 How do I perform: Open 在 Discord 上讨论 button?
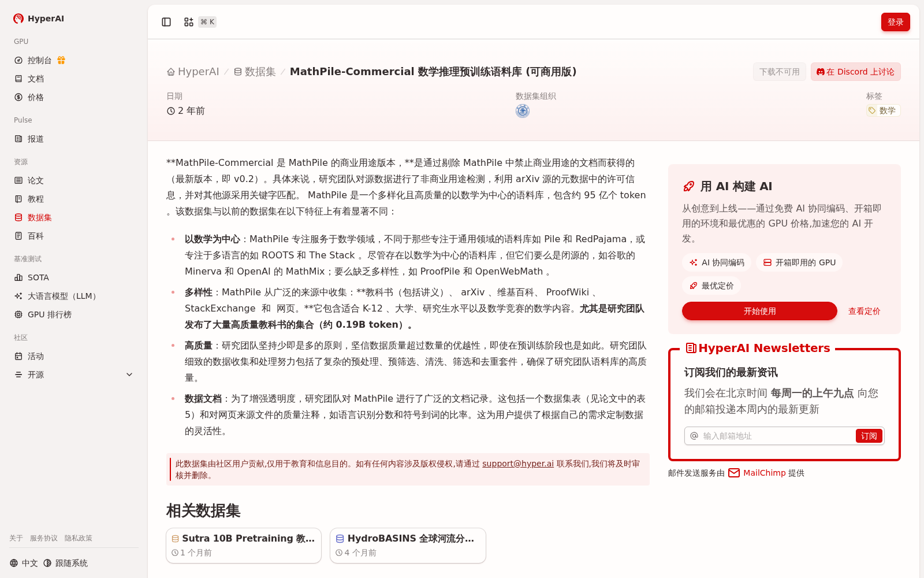(x=855, y=72)
